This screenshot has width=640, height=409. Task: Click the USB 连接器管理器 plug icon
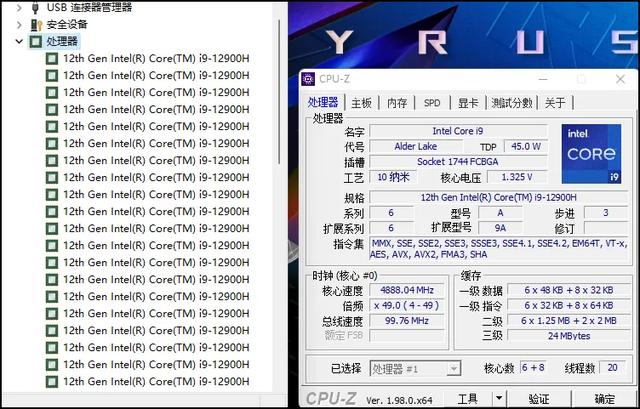pyautogui.click(x=36, y=7)
